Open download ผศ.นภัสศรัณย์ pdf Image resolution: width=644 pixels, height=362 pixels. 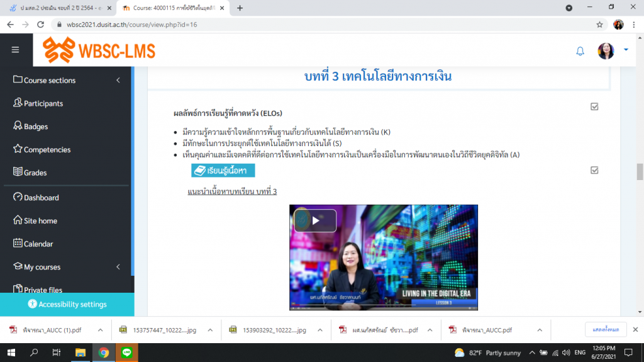(379, 330)
